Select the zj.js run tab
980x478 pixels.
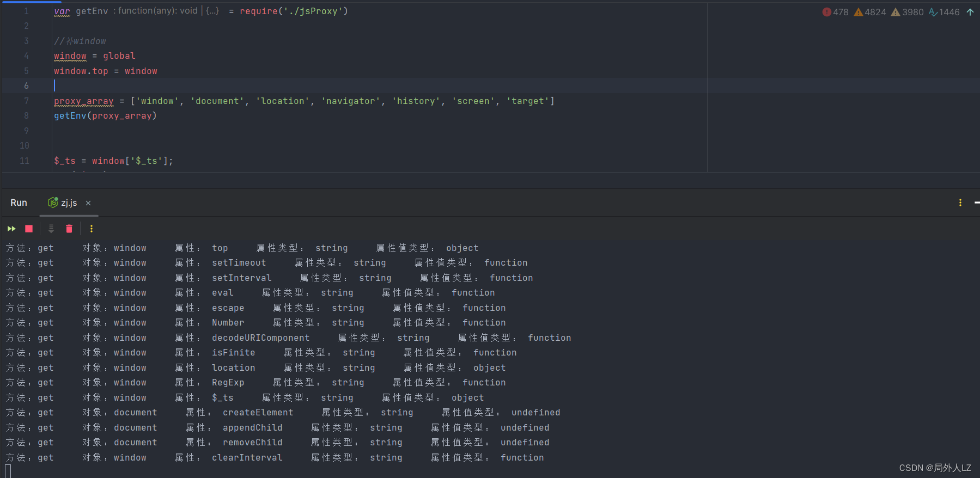pyautogui.click(x=69, y=203)
